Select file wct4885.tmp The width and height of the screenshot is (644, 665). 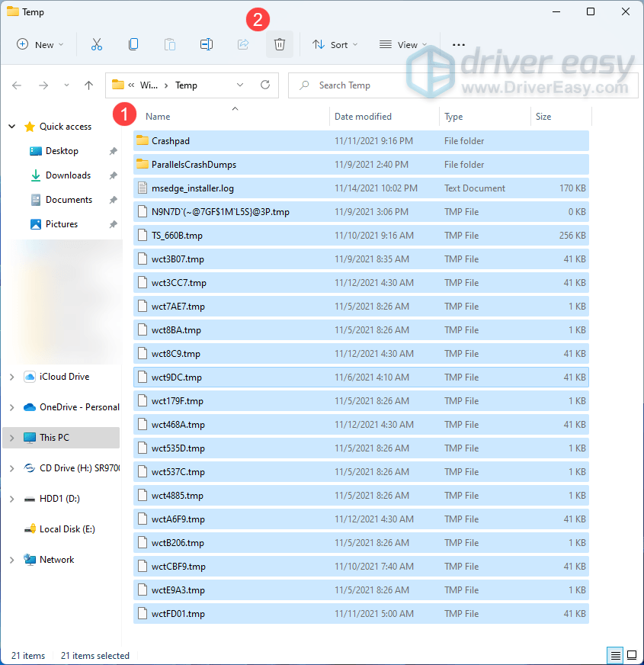(360, 496)
